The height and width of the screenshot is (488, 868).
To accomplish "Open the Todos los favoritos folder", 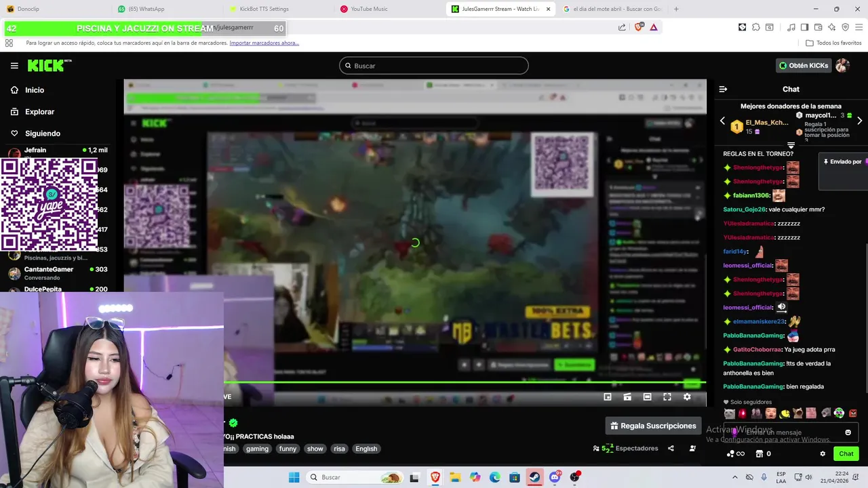I will click(833, 43).
